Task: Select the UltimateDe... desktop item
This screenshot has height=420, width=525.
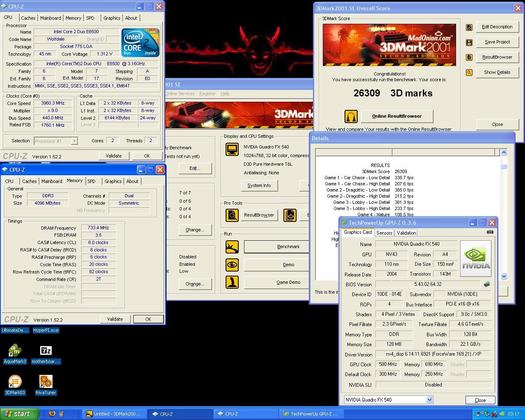Action: pyautogui.click(x=15, y=330)
